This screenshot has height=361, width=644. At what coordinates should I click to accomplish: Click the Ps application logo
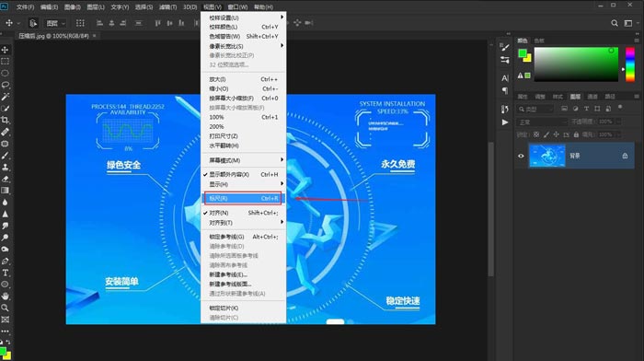click(x=5, y=6)
